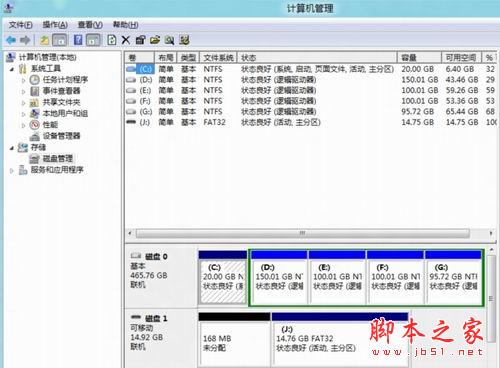Click the 本地用户和组 users icon

(x=35, y=113)
